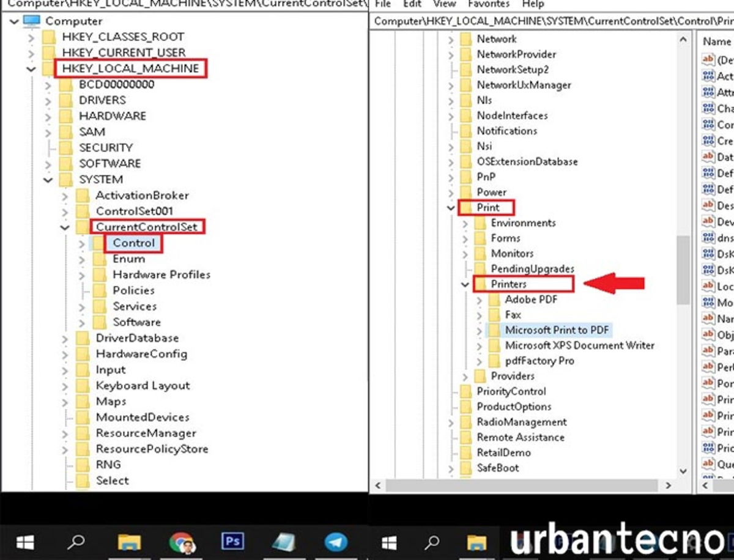Open Photoshop from the taskbar
The height and width of the screenshot is (560, 734).
point(232,541)
